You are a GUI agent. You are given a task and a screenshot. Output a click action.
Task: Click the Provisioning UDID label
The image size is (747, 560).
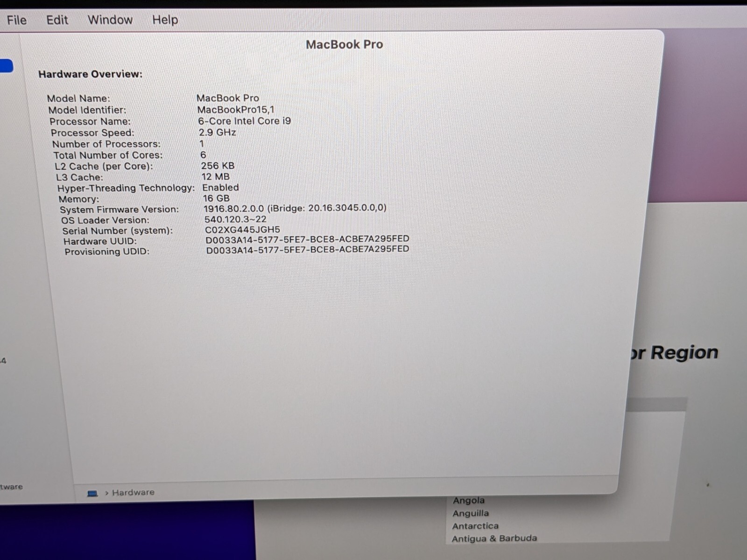coord(107,252)
